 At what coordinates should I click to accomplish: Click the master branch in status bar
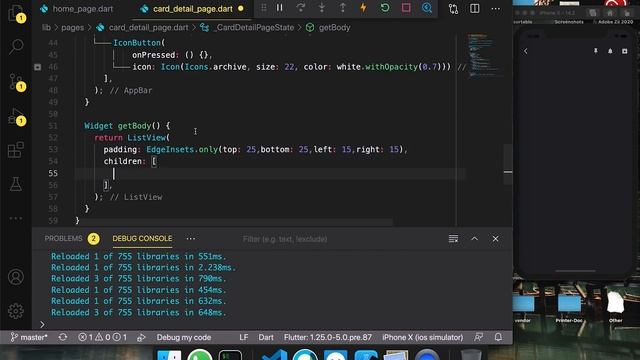pos(29,337)
